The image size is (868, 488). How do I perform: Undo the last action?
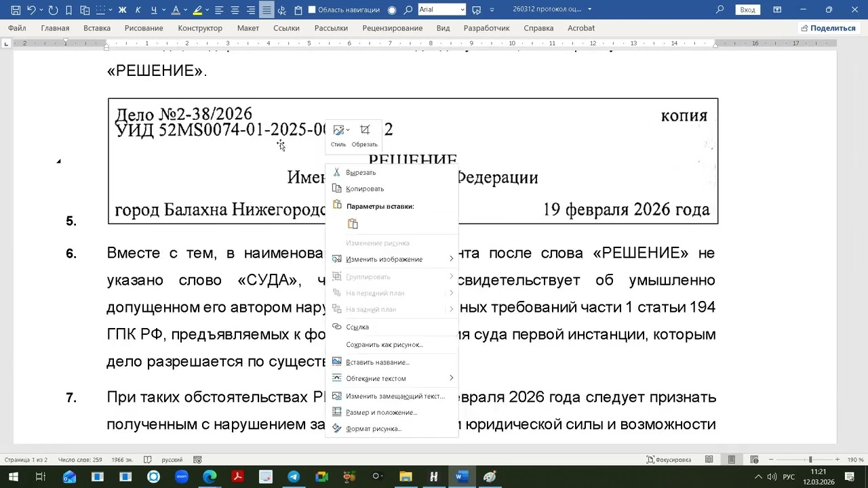(31, 10)
